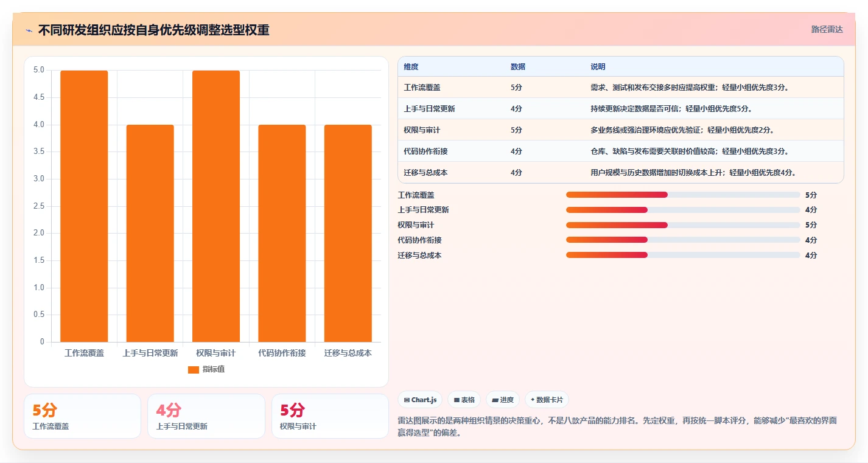868x463 pixels.
Task: Click the description starting 用户规模与历史数据增加
Action: click(x=694, y=173)
